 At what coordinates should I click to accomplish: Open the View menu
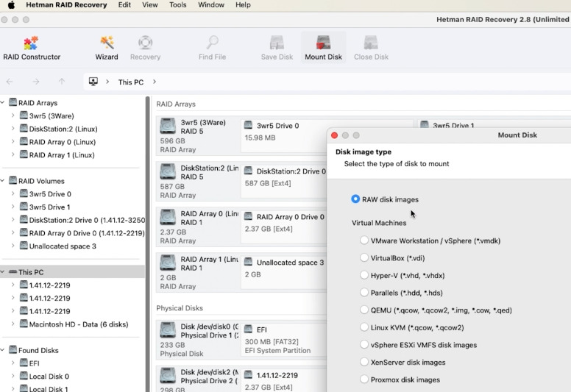[x=150, y=4]
